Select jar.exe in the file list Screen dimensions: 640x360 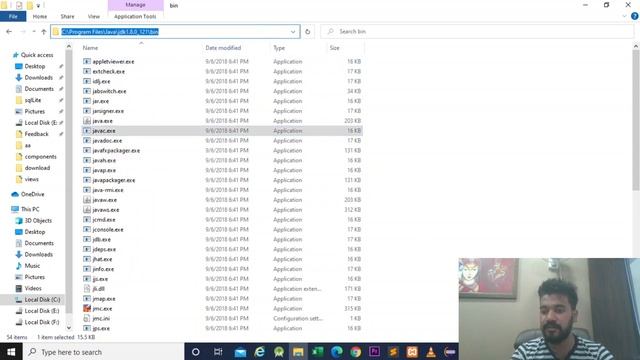point(100,101)
